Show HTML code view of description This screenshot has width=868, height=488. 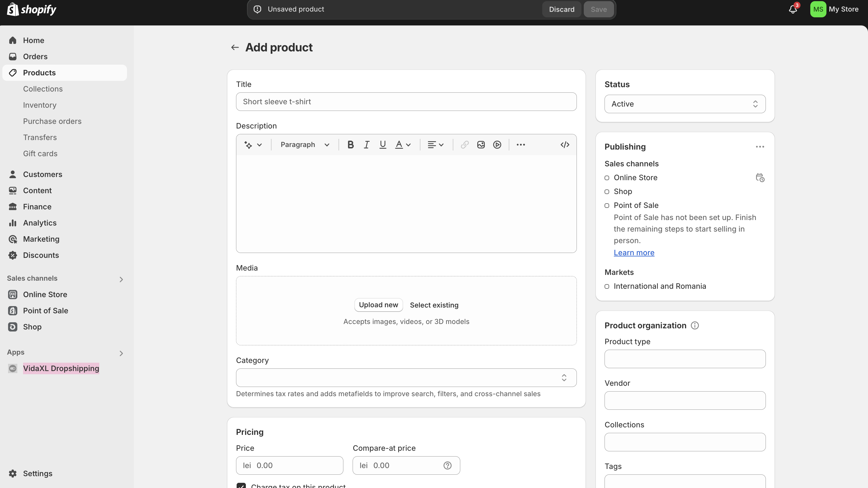coord(565,145)
